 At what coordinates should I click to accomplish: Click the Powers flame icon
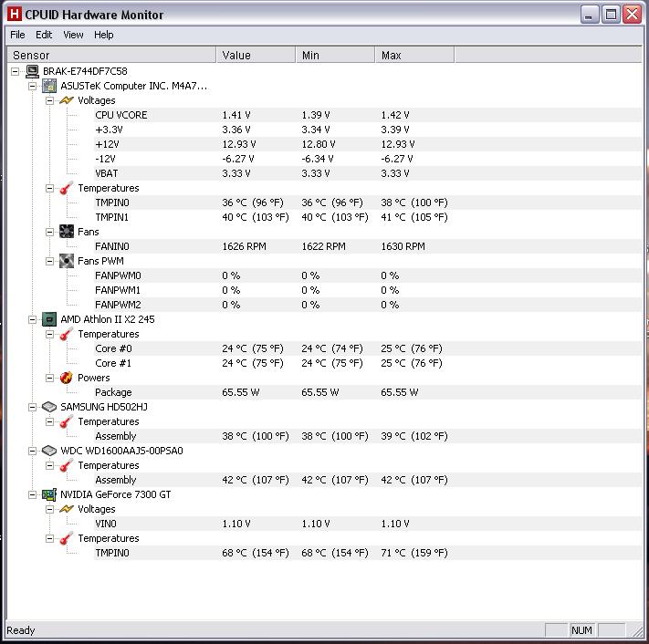pyautogui.click(x=67, y=378)
